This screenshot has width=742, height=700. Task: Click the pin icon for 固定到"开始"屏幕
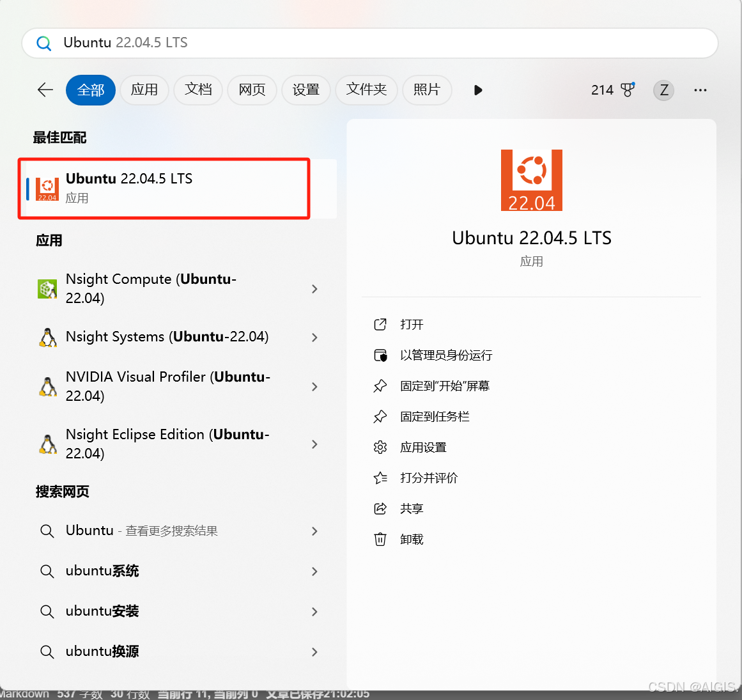click(x=380, y=385)
